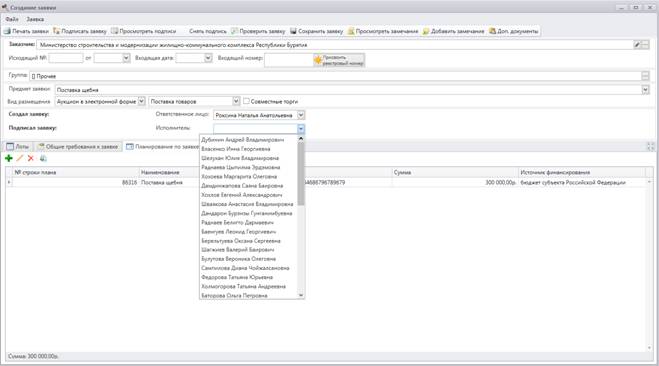
Task: Select Раднаев Белигто Дармаевич in list
Action: (x=248, y=222)
